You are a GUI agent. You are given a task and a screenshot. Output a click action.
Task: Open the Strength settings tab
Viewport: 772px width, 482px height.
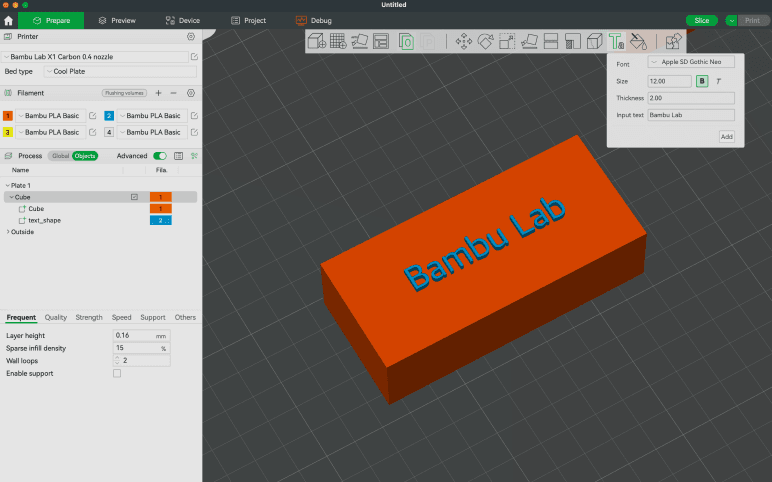89,317
